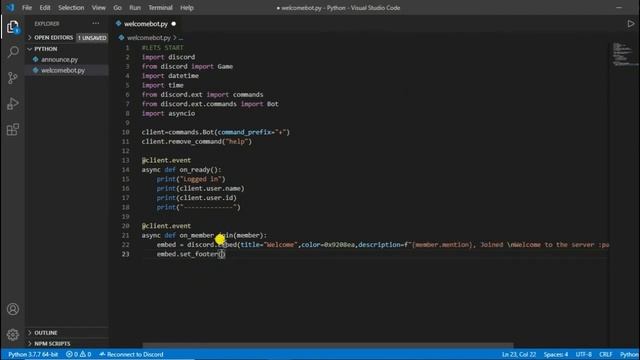
Task: Click Python 3.7.7 64-bit interpreter selector
Action: click(33, 354)
